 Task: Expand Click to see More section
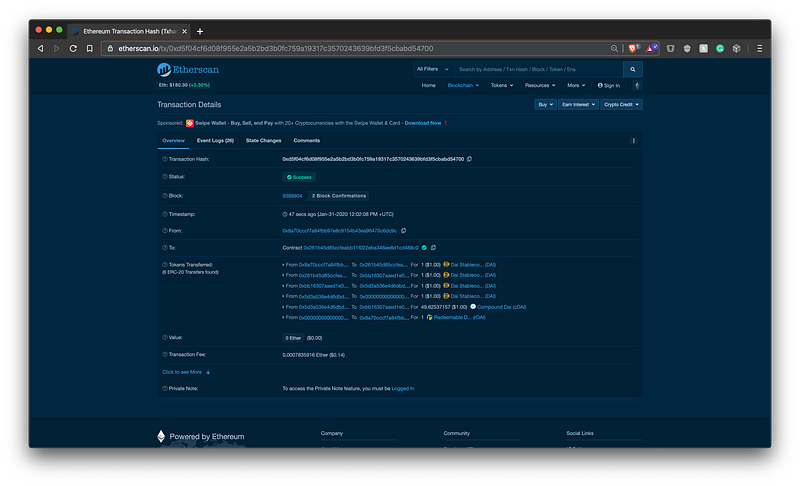(x=186, y=372)
